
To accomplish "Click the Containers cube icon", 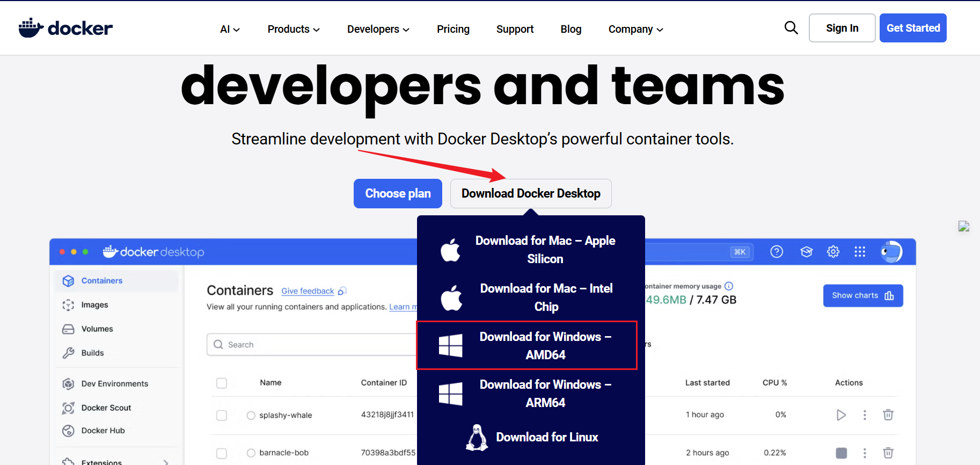I will [x=68, y=281].
